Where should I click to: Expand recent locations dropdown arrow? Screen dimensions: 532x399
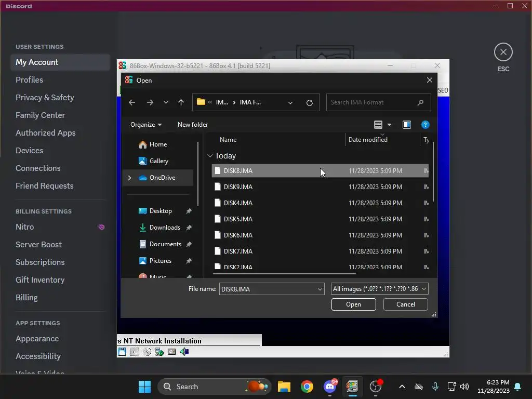166,102
